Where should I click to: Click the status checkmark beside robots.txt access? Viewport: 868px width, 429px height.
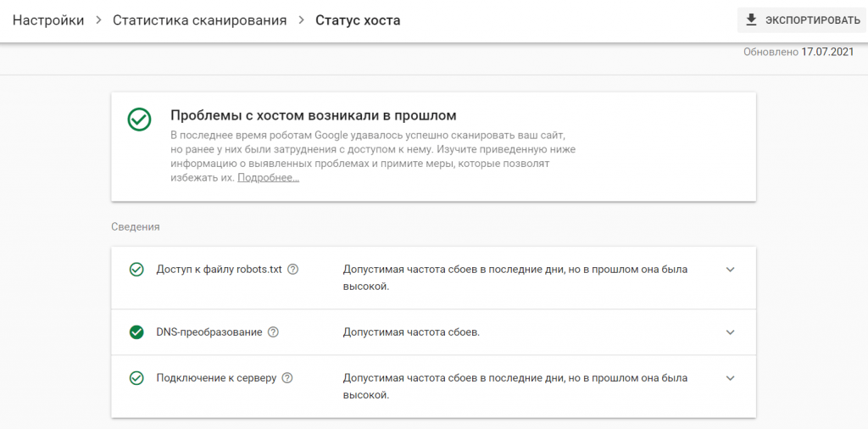(x=136, y=270)
